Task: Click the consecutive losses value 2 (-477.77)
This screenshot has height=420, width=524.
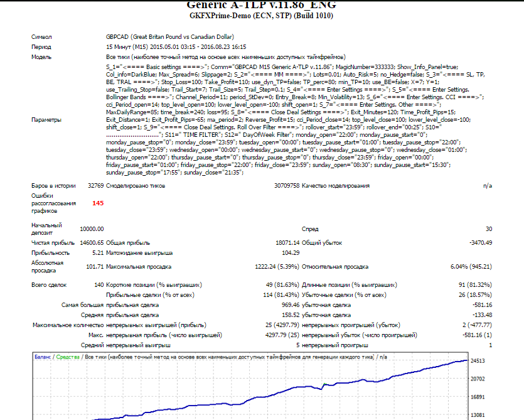Action: coord(477,325)
